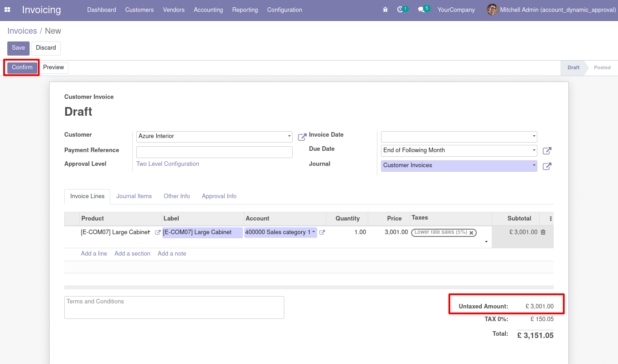
Task: Delete the Large Cabinet invoice line
Action: coord(543,232)
